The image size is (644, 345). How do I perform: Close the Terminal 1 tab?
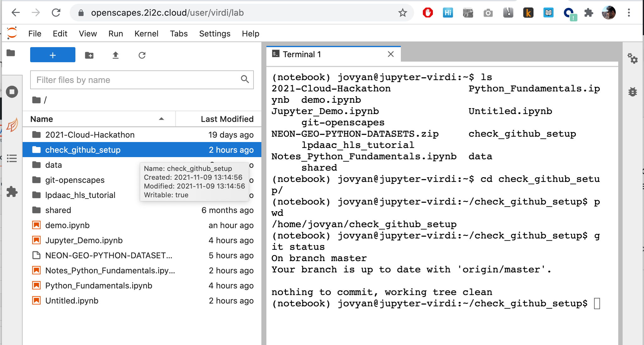tap(390, 54)
